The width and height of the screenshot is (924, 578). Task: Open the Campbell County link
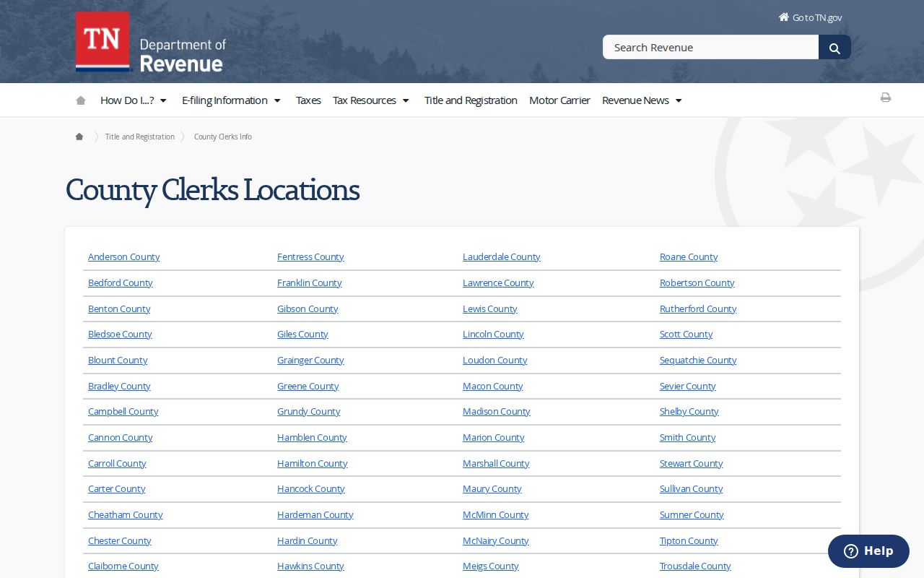coord(123,412)
